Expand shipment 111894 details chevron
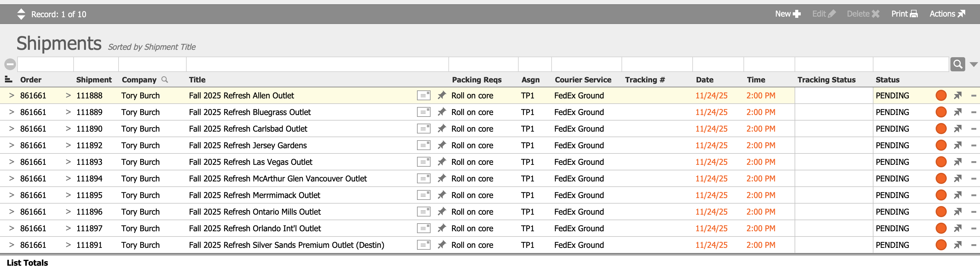 point(68,178)
